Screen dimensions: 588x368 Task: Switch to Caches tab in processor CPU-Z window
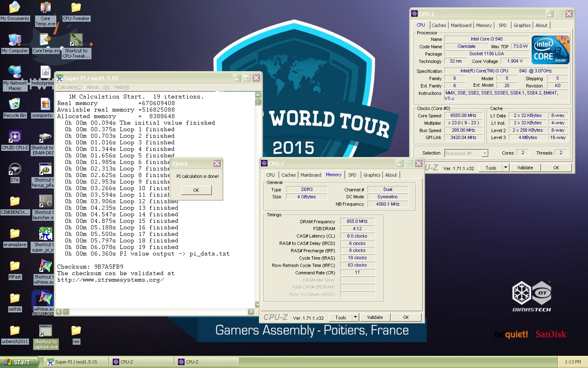pyautogui.click(x=439, y=25)
